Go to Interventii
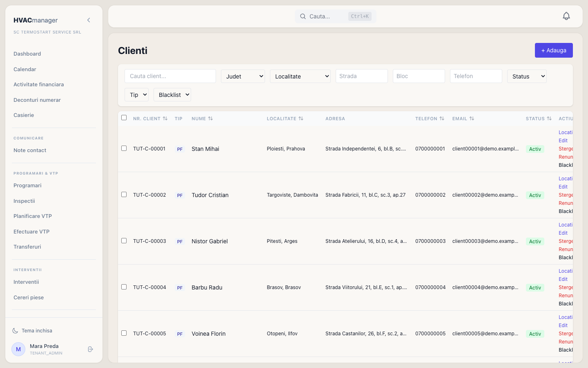588x368 pixels. tap(26, 282)
